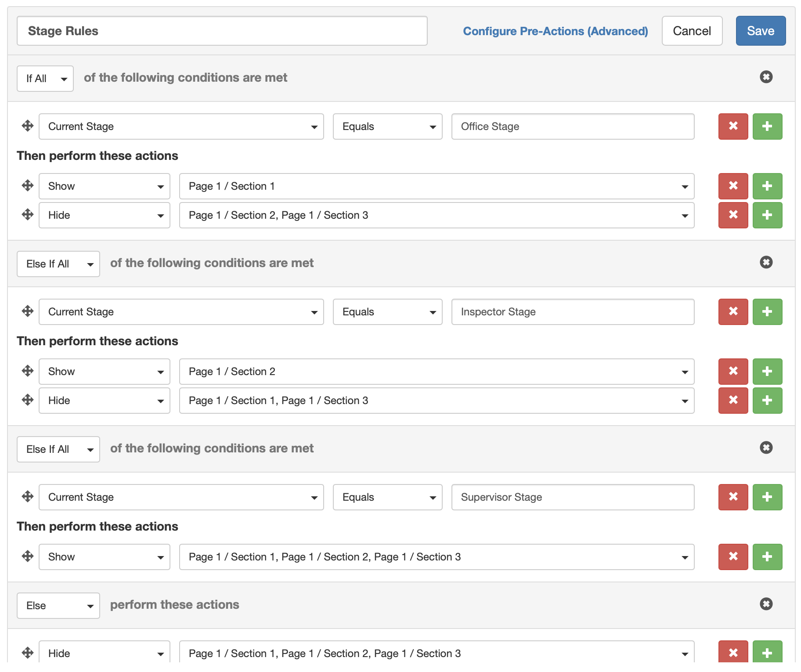The image size is (801, 672).
Task: Open Page 1 / Section 2, Section 3 Hide target dropdown
Action: (437, 215)
